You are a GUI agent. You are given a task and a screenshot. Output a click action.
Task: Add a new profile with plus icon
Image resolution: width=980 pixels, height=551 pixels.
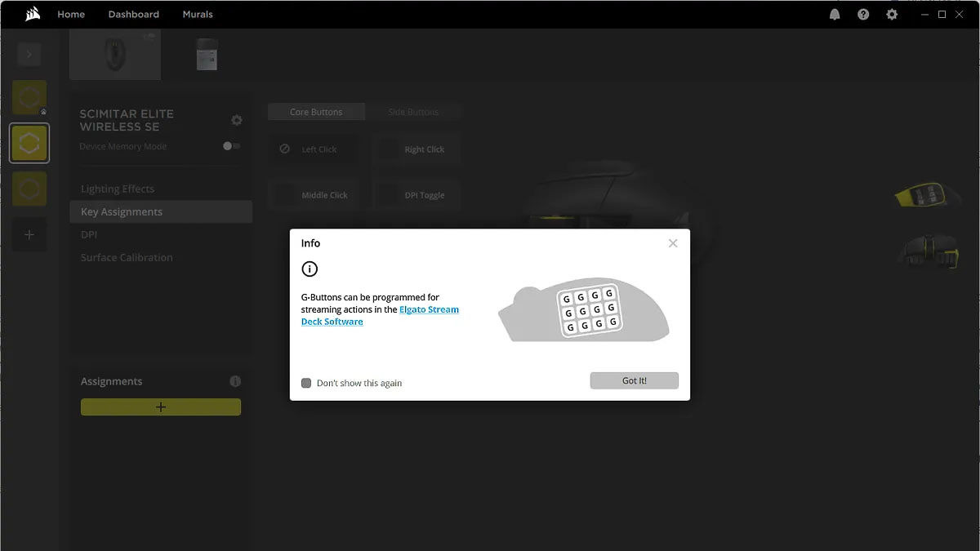tap(29, 235)
